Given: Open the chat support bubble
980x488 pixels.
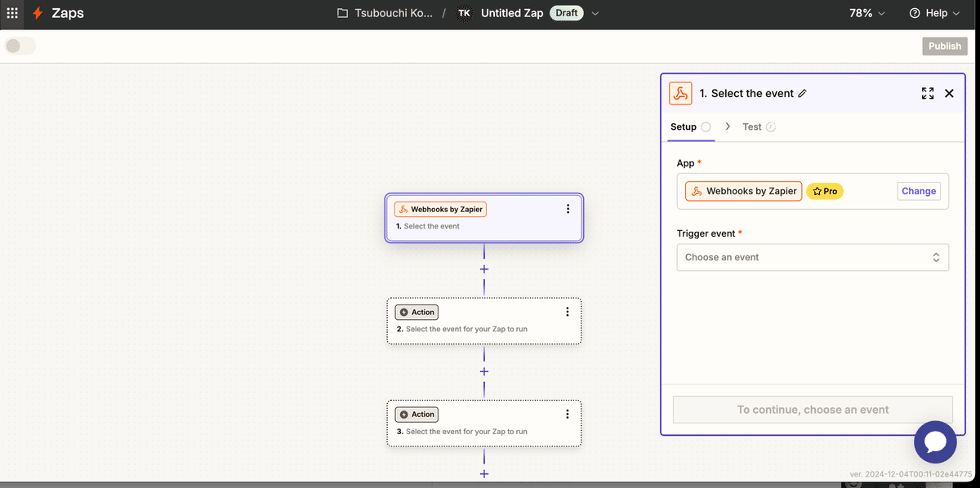Looking at the screenshot, I should (935, 442).
